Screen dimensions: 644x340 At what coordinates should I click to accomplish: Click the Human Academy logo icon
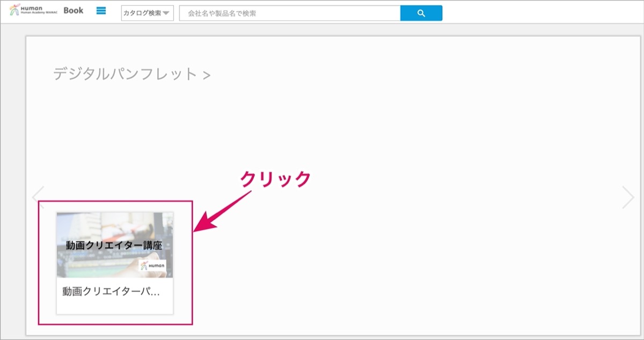14,10
